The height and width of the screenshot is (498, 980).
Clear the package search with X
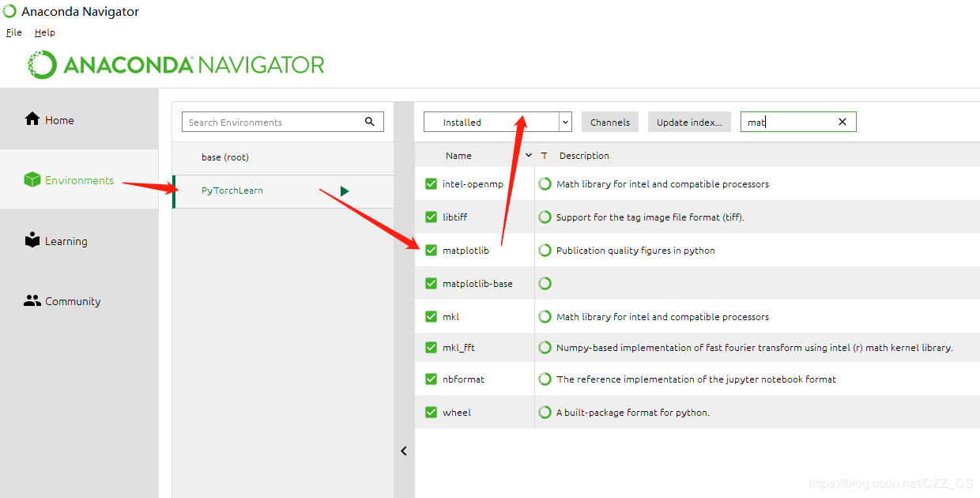pyautogui.click(x=842, y=122)
